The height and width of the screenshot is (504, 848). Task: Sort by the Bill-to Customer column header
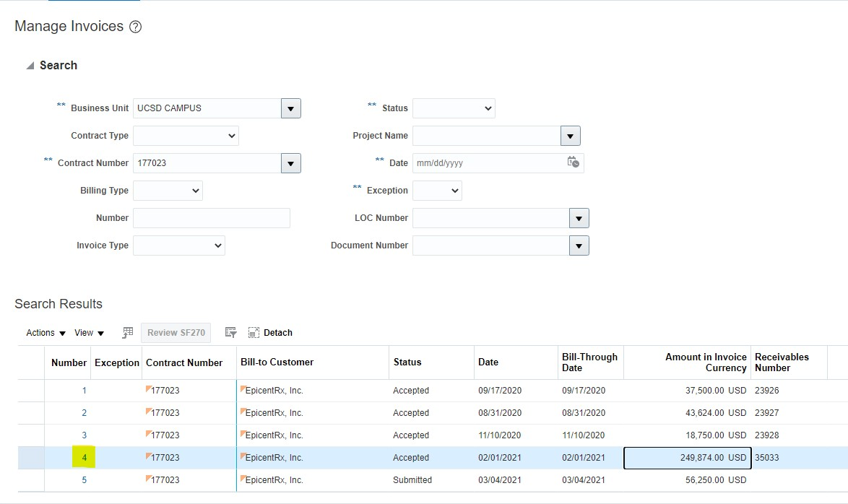277,362
